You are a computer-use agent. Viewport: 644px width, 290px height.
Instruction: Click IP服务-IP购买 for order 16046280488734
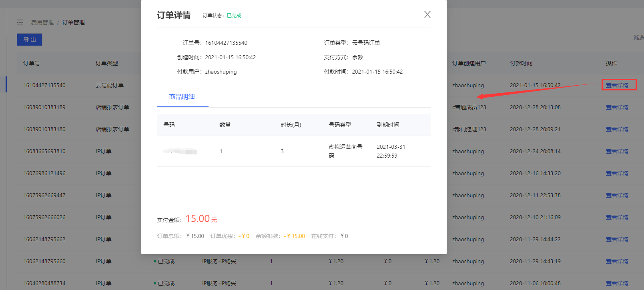pos(219,283)
